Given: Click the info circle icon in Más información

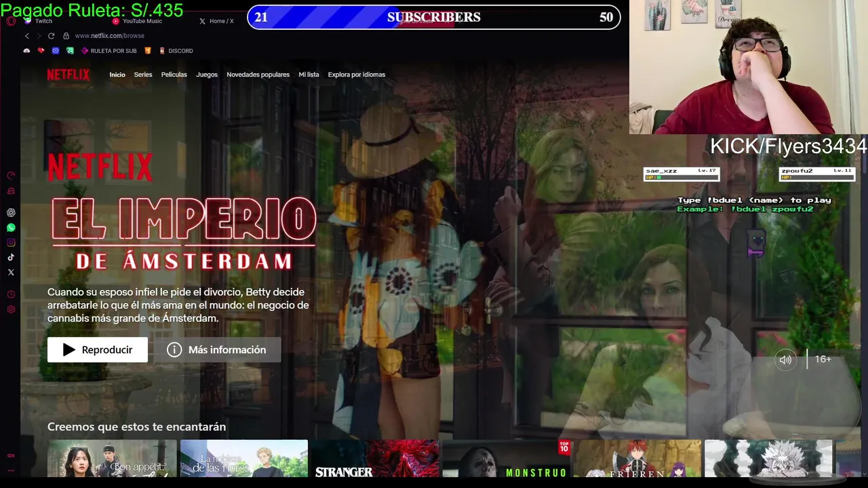Looking at the screenshot, I should click(174, 350).
